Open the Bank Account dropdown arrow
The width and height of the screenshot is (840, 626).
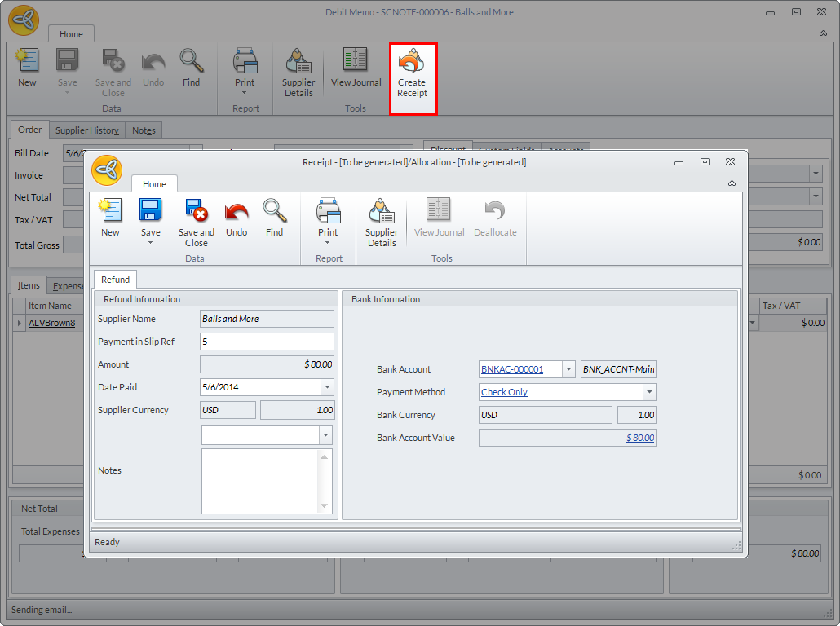[568, 369]
